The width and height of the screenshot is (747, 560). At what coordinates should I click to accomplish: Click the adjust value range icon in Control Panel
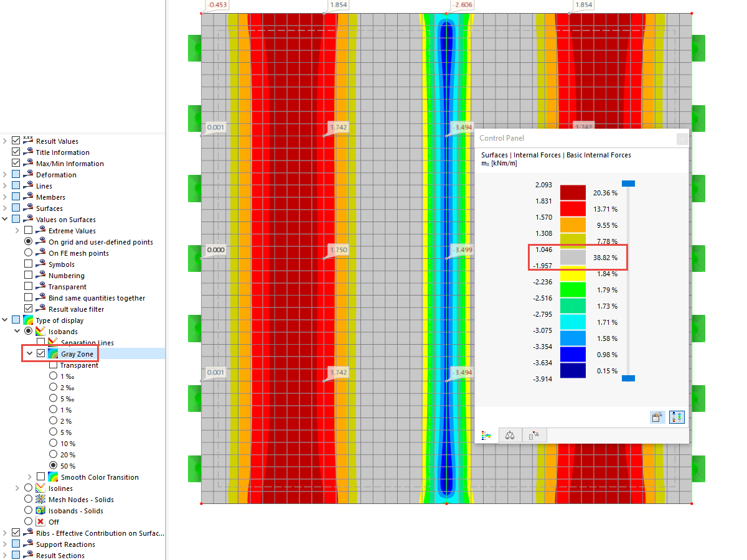677,417
